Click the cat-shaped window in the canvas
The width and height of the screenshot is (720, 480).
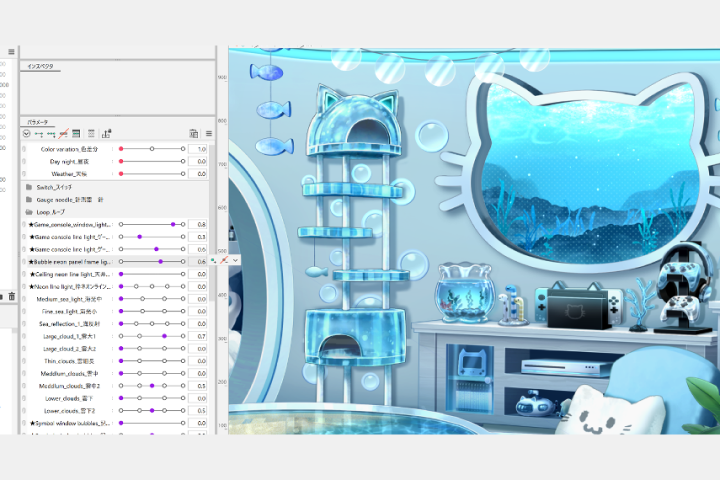pos(592,175)
